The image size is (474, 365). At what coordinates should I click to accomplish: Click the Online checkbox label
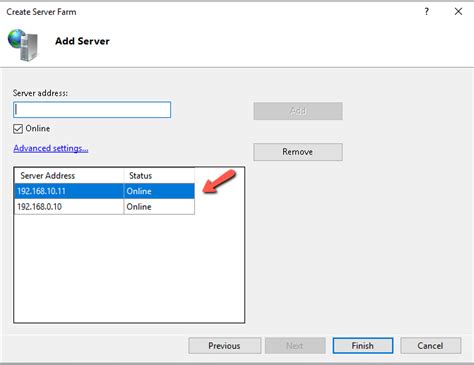tap(38, 128)
